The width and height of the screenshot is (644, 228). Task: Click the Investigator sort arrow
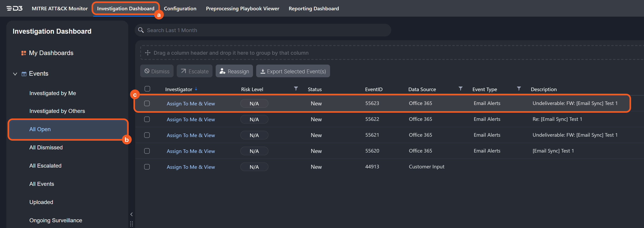click(196, 89)
